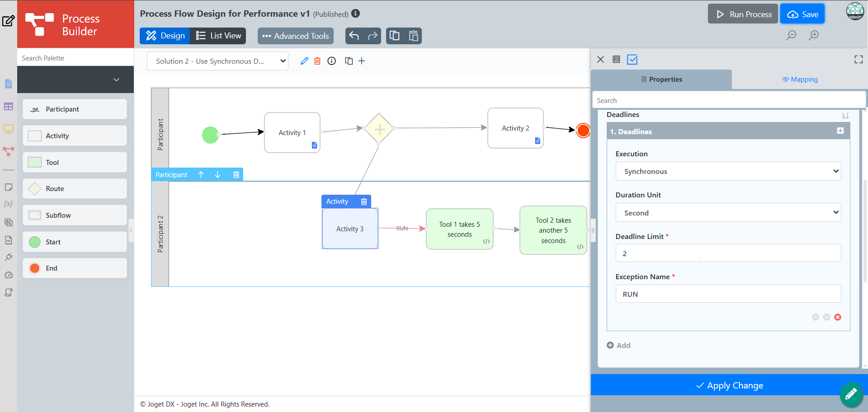Click the redo arrow icon

[x=373, y=36]
